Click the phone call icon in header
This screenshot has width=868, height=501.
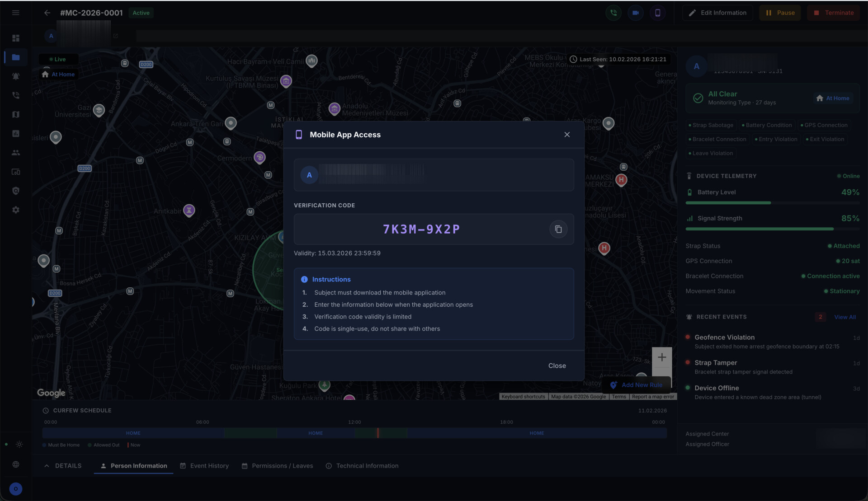613,13
